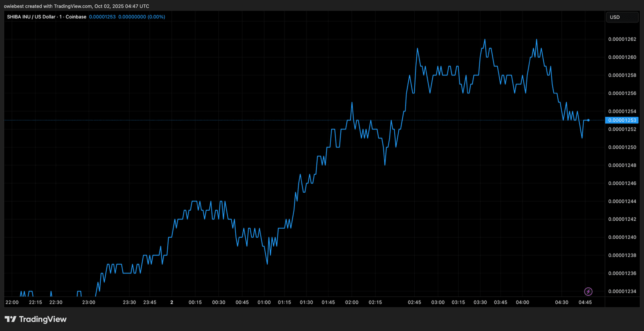
Task: Click the 0.00001234 price scale label
Action: (x=622, y=291)
